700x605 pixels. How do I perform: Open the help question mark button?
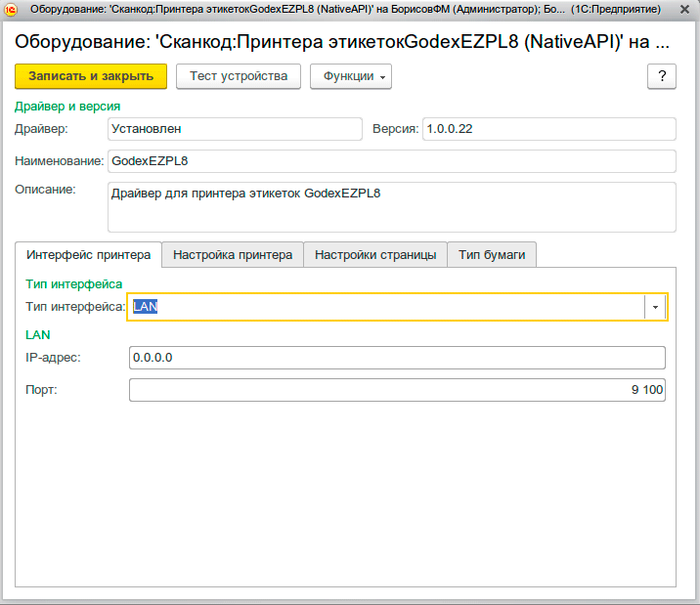pyautogui.click(x=662, y=76)
